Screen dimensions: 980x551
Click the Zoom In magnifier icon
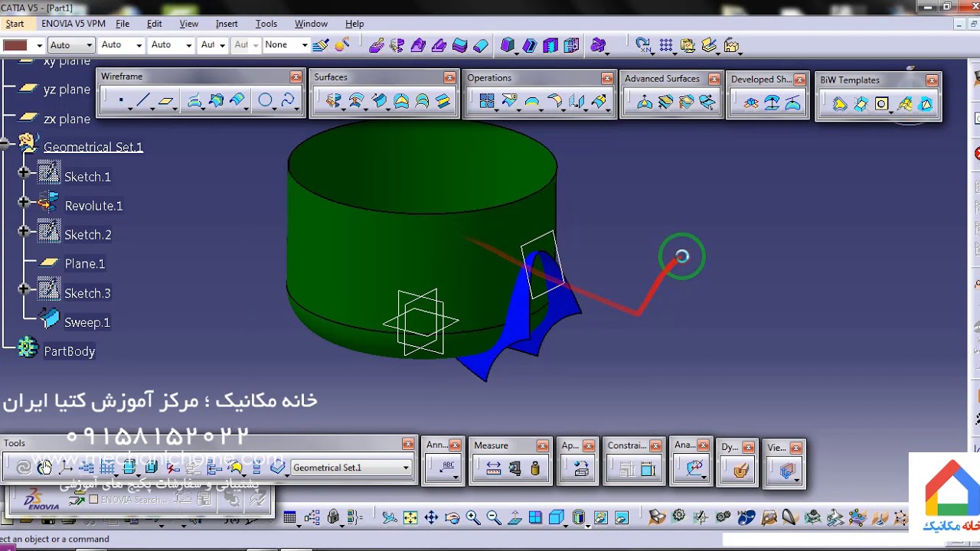(x=472, y=518)
